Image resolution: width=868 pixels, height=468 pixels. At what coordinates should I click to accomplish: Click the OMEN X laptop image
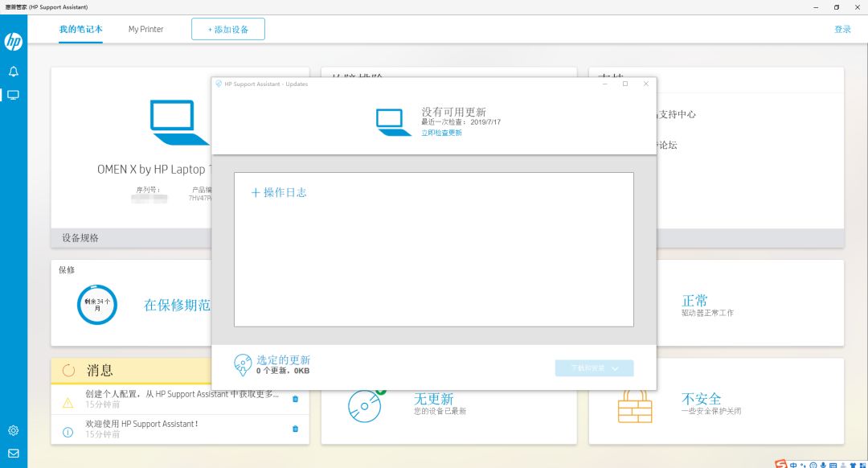pos(180,122)
